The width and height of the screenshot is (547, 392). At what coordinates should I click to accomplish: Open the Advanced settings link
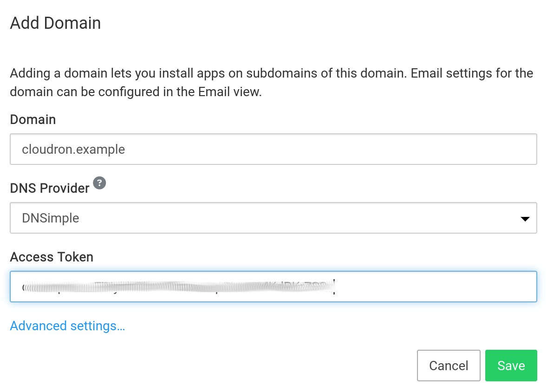tap(67, 326)
